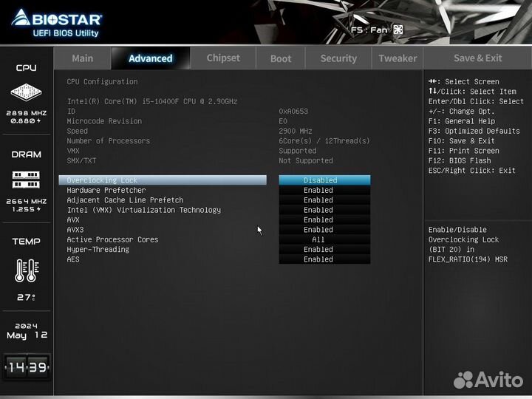
Task: Click the 2900 MHz speed value
Action: pyautogui.click(x=296, y=131)
